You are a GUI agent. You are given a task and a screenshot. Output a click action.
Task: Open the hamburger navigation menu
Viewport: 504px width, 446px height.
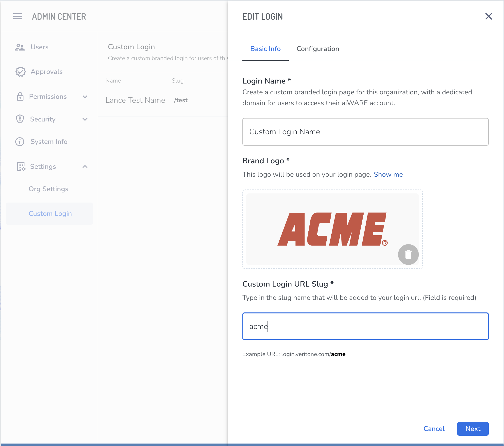point(18,17)
